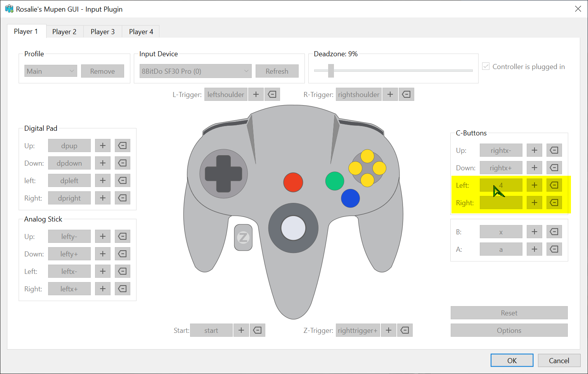The width and height of the screenshot is (588, 374).
Task: Toggle the Controller is plugged in checkbox
Action: [486, 66]
